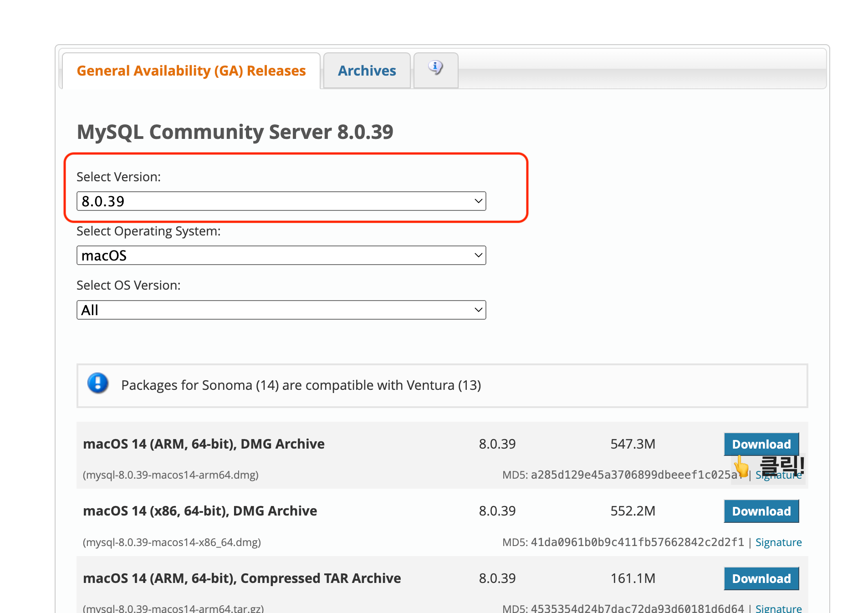Open the Select Operating System dropdown showing macOS

pyautogui.click(x=281, y=255)
